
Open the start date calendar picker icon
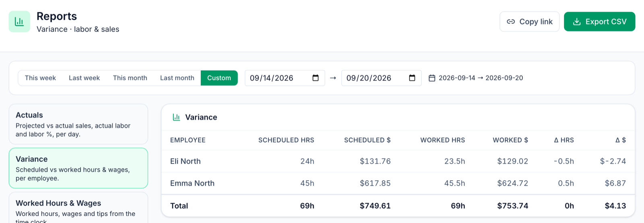click(316, 78)
